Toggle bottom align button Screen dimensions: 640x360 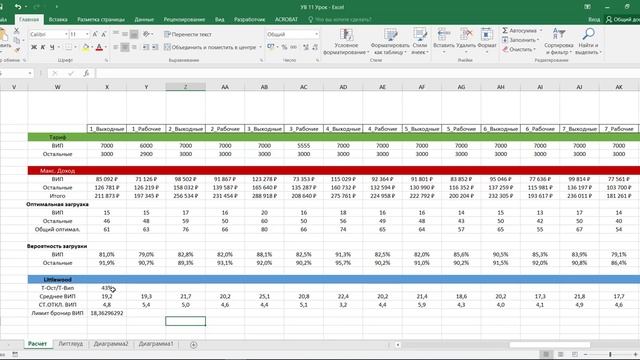tap(134, 34)
